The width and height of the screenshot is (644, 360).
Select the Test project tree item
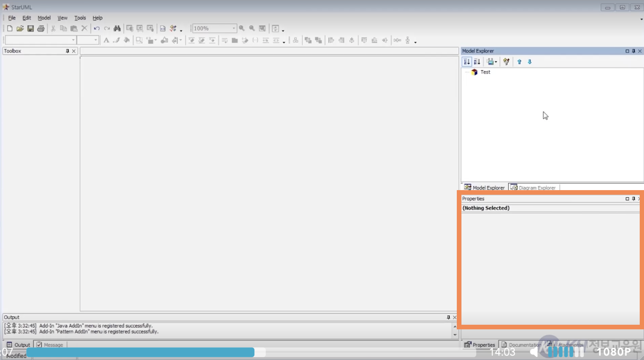pyautogui.click(x=485, y=72)
